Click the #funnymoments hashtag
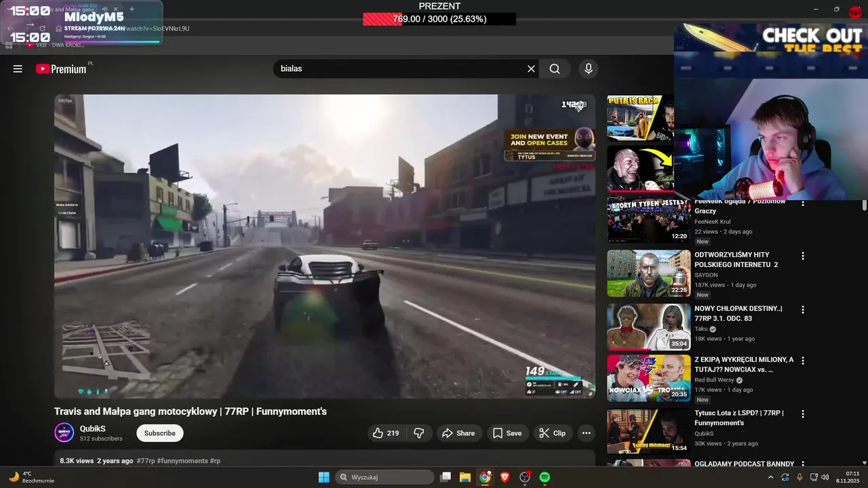This screenshot has width=868, height=488. click(x=182, y=461)
